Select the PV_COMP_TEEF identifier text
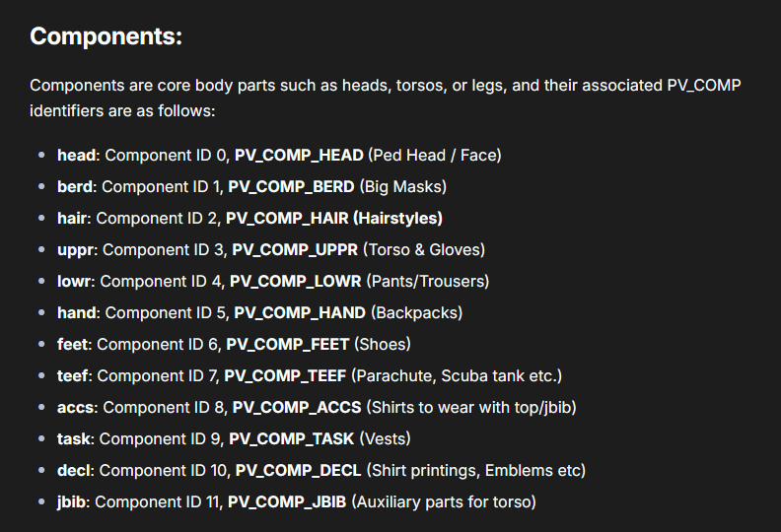The image size is (781, 532). 285,375
